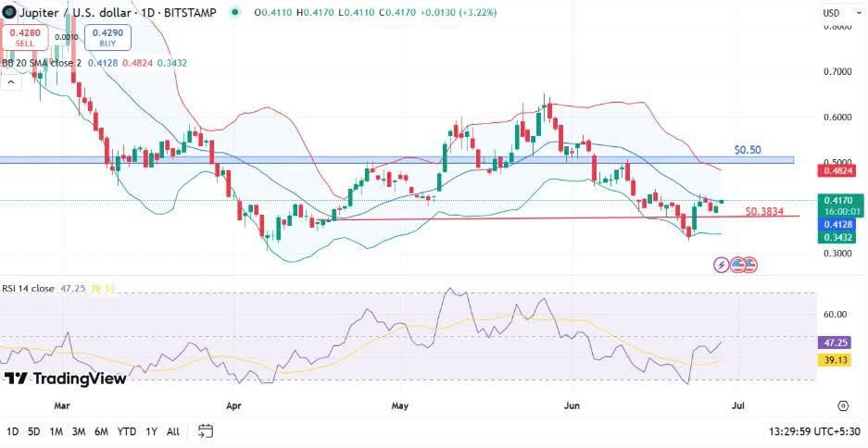Click the rightmost US flag event icon
The height and width of the screenshot is (448, 868).
point(750,265)
